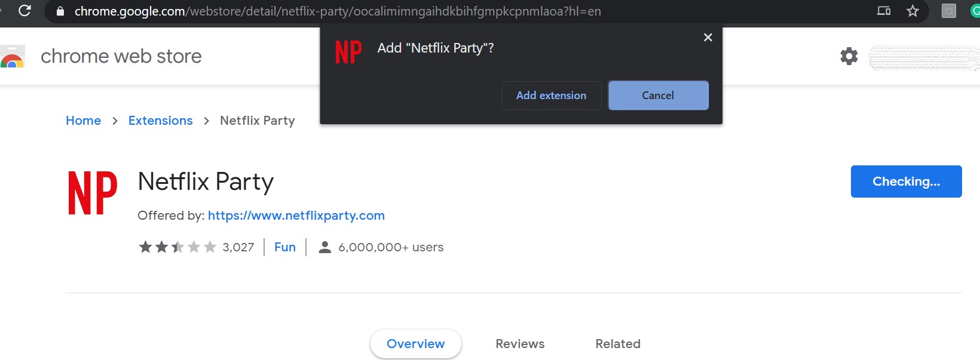Viewport: 980px width, 360px height.
Task: Confirm with Add extension button
Action: click(552, 96)
